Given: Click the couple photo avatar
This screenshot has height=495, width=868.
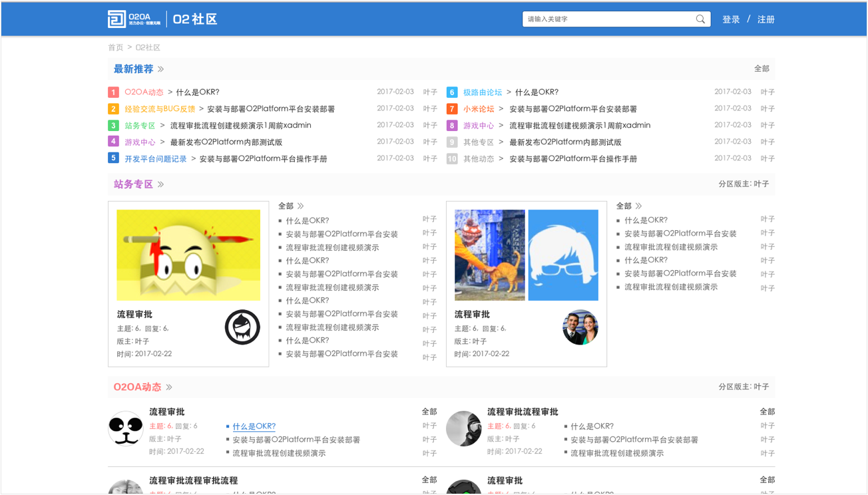Looking at the screenshot, I should 580,327.
